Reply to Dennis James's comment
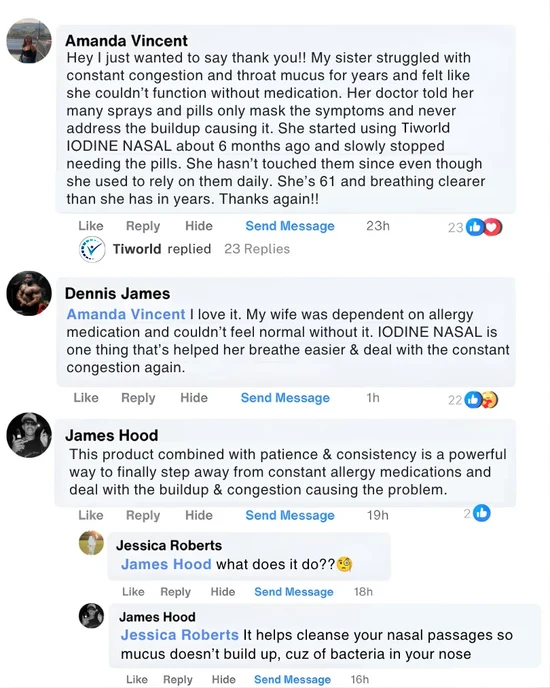The height and width of the screenshot is (688, 550). click(x=138, y=398)
